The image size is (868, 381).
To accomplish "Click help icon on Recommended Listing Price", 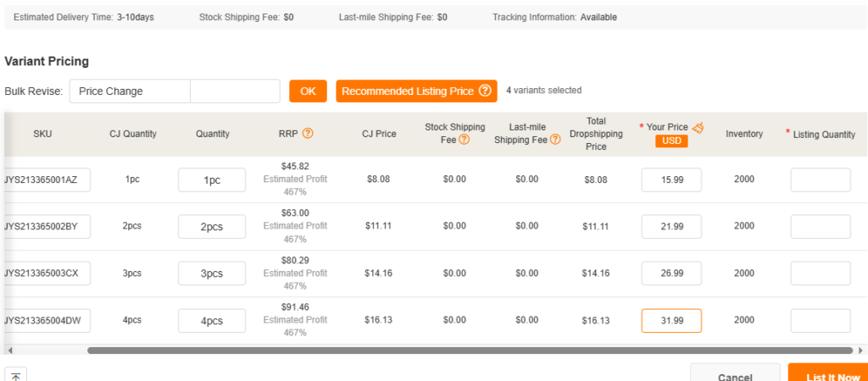I will pyautogui.click(x=485, y=91).
